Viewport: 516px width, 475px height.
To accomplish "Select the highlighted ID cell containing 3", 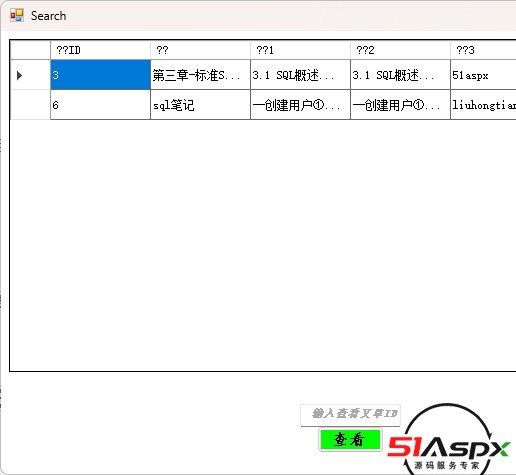I will (100, 75).
